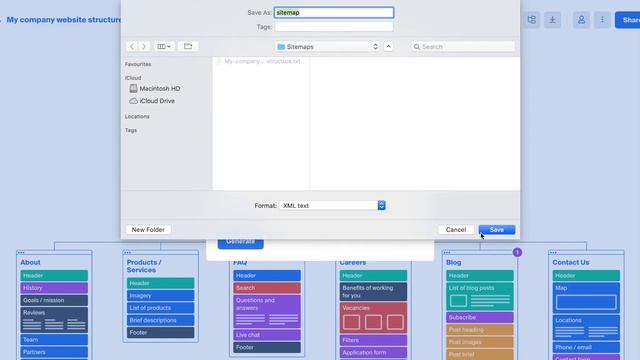
Task: Open the column view options dropdown
Action: 164,47
